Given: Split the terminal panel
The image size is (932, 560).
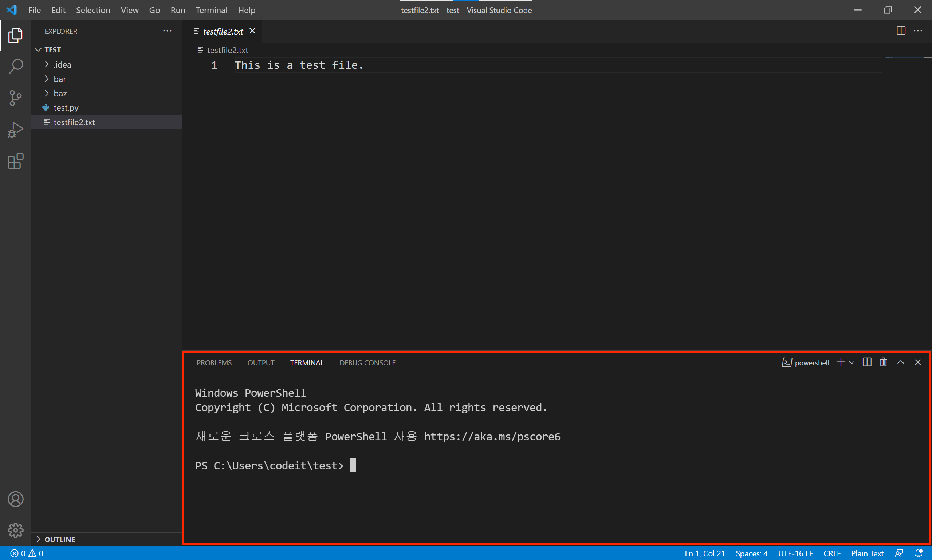Looking at the screenshot, I should point(867,362).
